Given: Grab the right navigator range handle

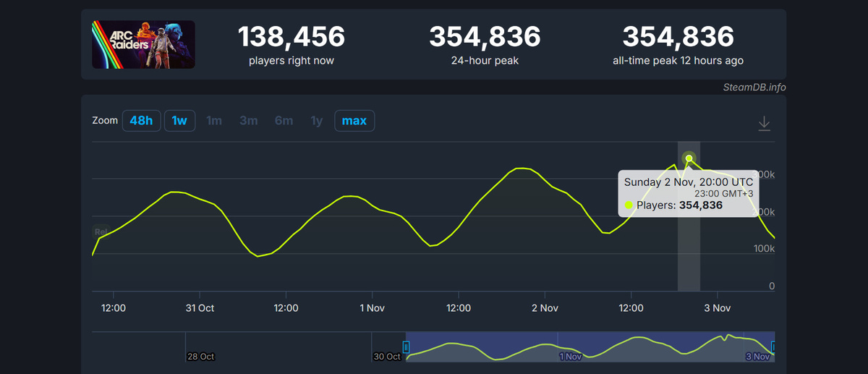Looking at the screenshot, I should (773, 347).
